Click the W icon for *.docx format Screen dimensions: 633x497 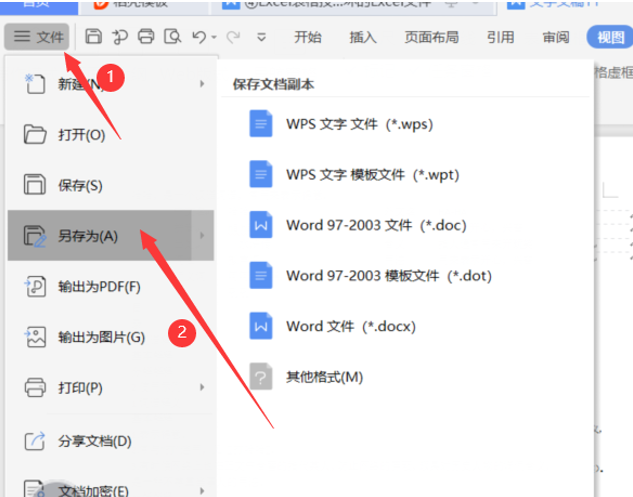[x=260, y=326]
